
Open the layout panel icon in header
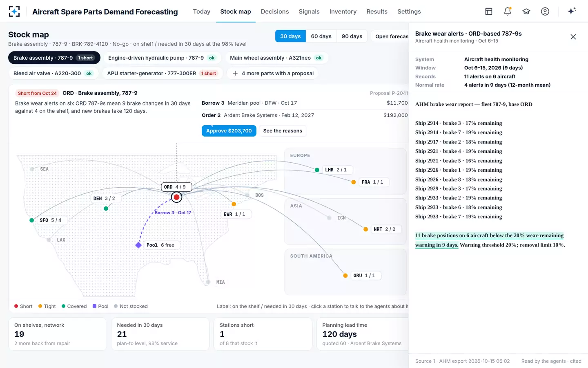pos(489,11)
